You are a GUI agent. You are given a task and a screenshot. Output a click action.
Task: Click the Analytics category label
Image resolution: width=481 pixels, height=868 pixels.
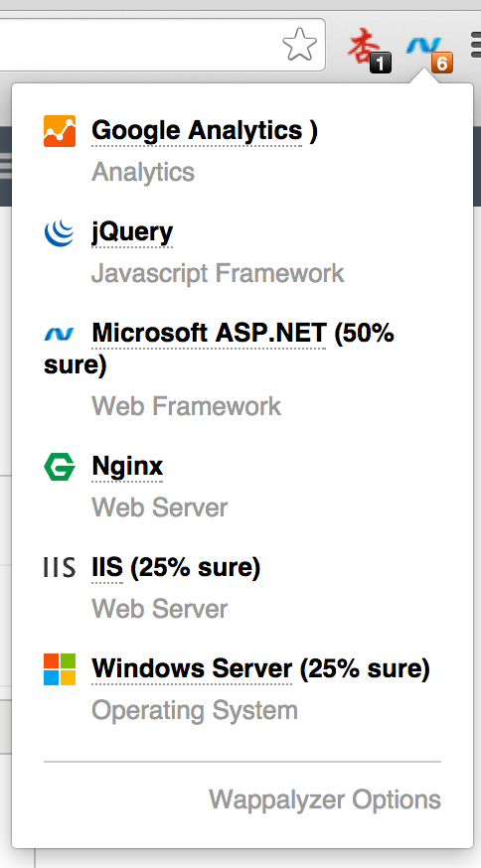click(x=143, y=172)
